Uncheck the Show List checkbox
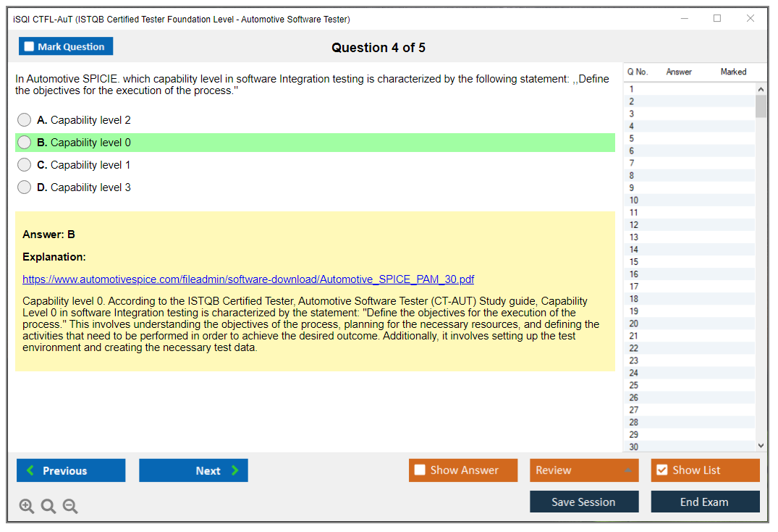The width and height of the screenshot is (778, 532). 661,470
